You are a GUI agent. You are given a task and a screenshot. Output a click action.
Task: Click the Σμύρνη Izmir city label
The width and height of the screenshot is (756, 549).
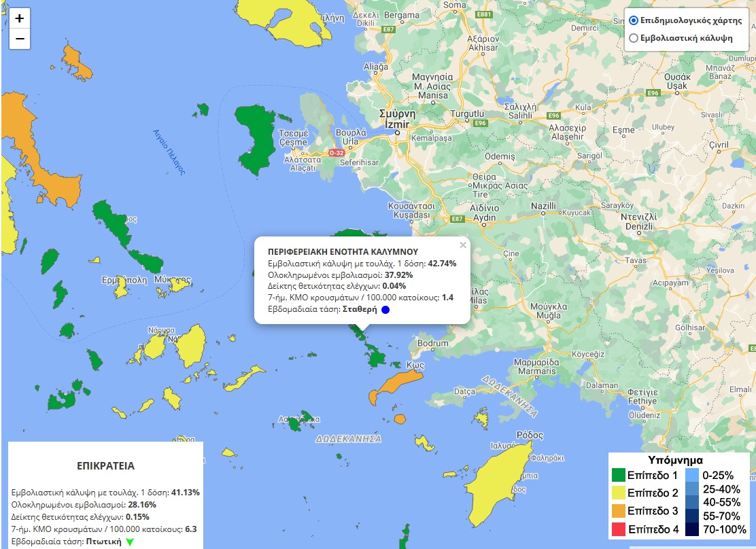click(x=397, y=119)
